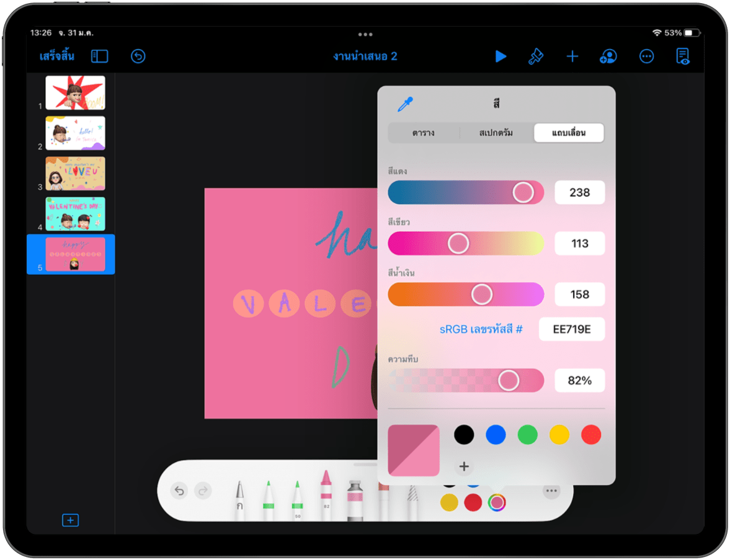Viewport: 730px width, 560px height.
Task: Add current color to saved swatches
Action: 464,466
